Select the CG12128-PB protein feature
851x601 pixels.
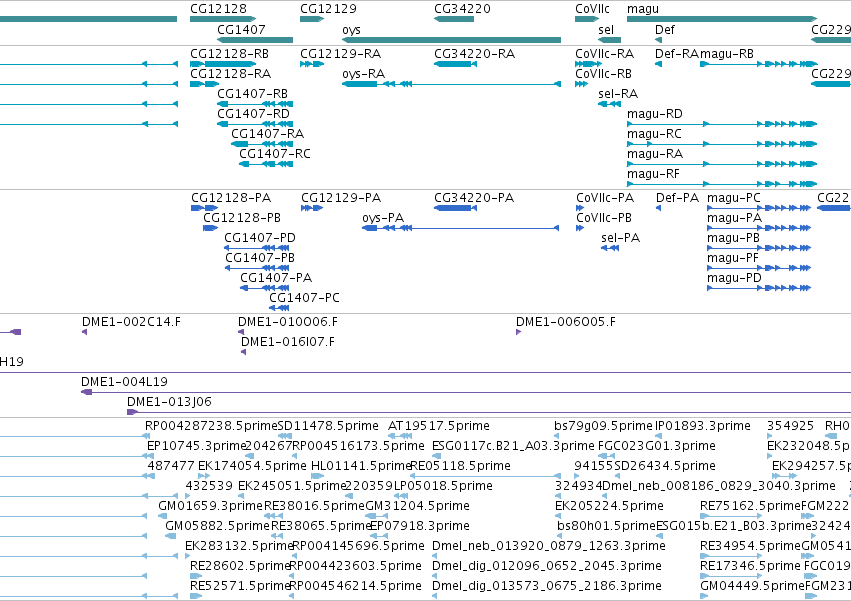tap(211, 228)
